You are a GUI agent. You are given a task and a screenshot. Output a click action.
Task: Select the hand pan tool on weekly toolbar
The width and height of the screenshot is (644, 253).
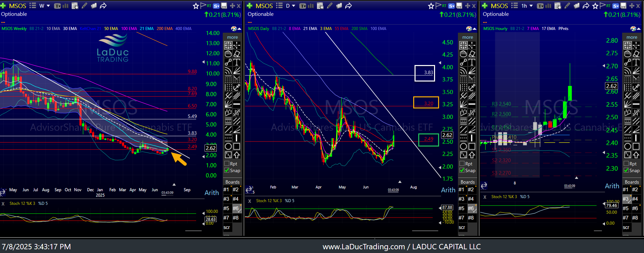[x=228, y=54]
